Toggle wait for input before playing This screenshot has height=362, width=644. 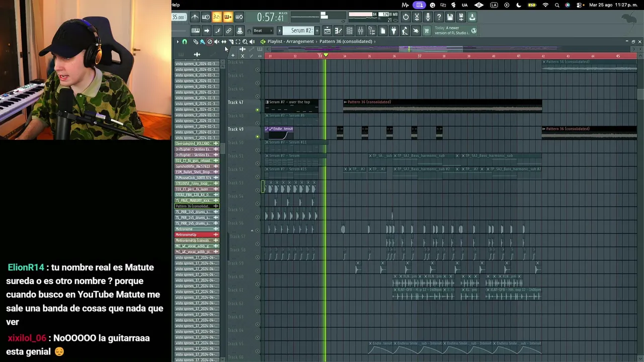point(206,17)
